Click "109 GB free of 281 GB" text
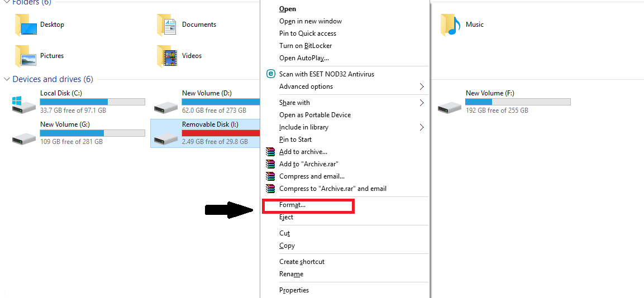Image resolution: width=644 pixels, height=298 pixels. tap(71, 142)
